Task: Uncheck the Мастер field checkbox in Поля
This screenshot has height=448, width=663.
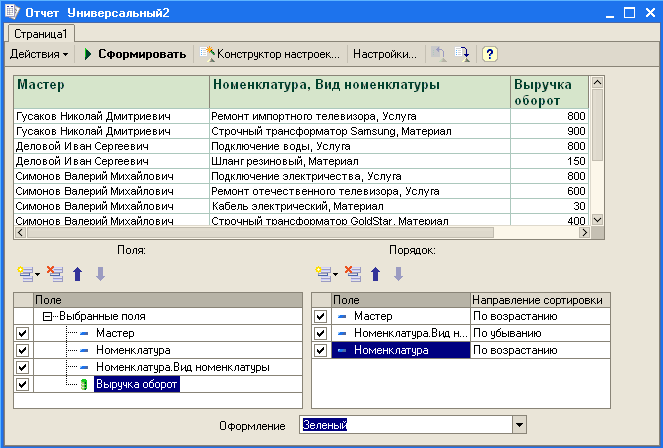Action: click(x=24, y=333)
